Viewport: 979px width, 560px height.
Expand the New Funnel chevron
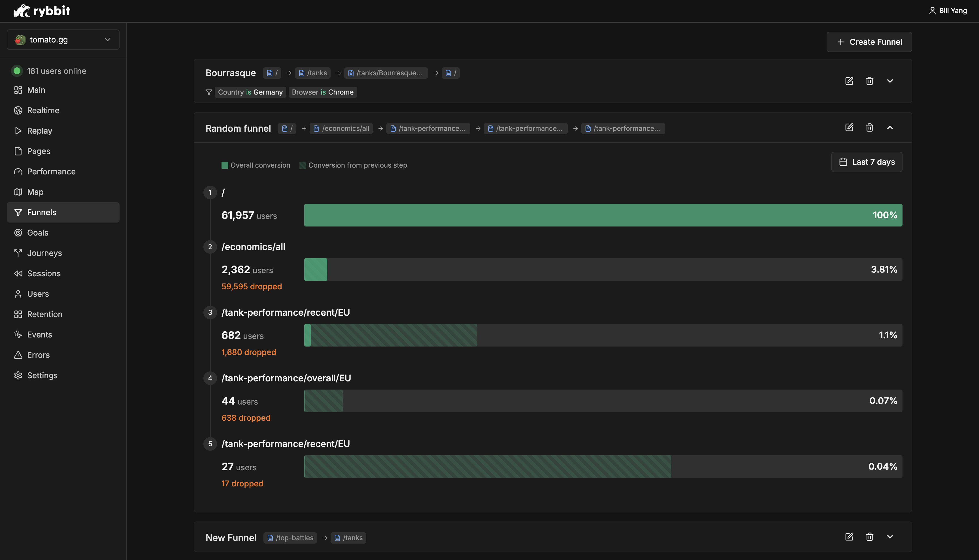tap(890, 537)
